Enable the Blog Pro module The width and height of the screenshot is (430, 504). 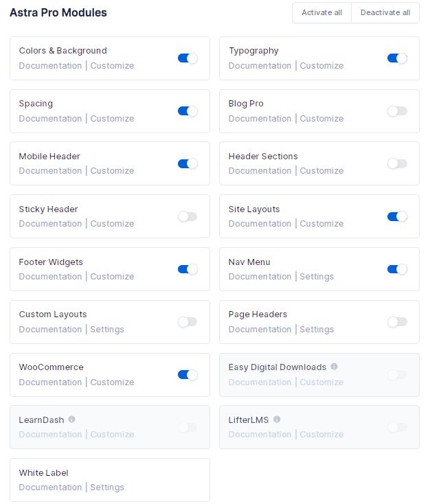[397, 111]
